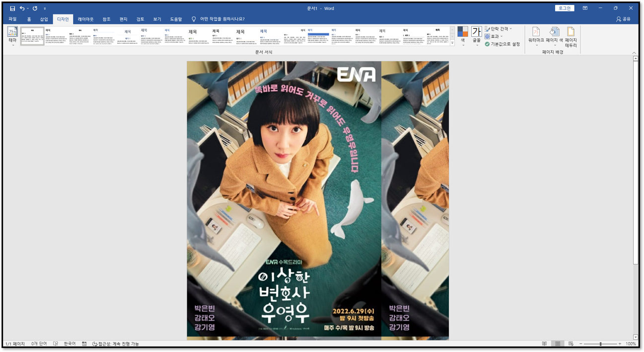This screenshot has height=352, width=644.
Task: Click the proofing check icon in status bar
Action: coord(56,344)
